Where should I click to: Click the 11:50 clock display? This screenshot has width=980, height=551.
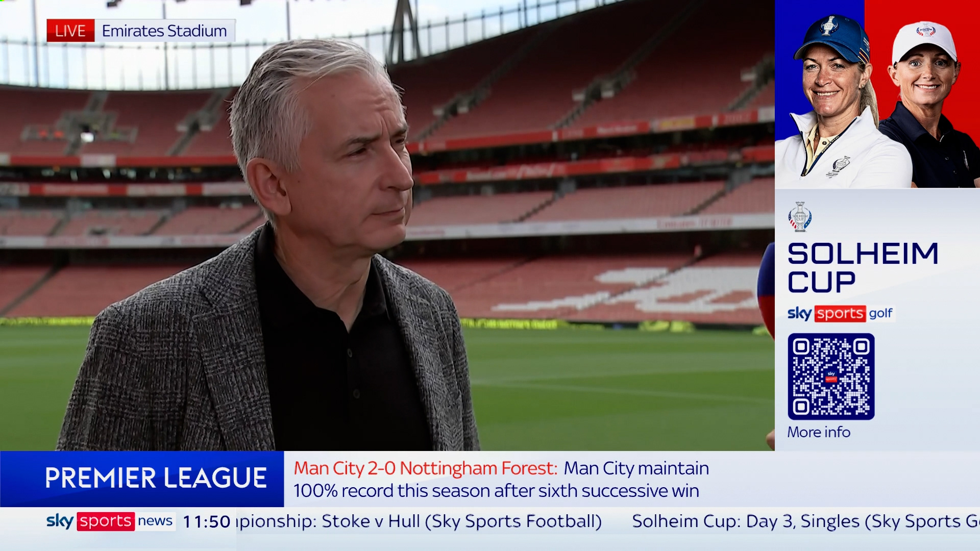pos(207,521)
